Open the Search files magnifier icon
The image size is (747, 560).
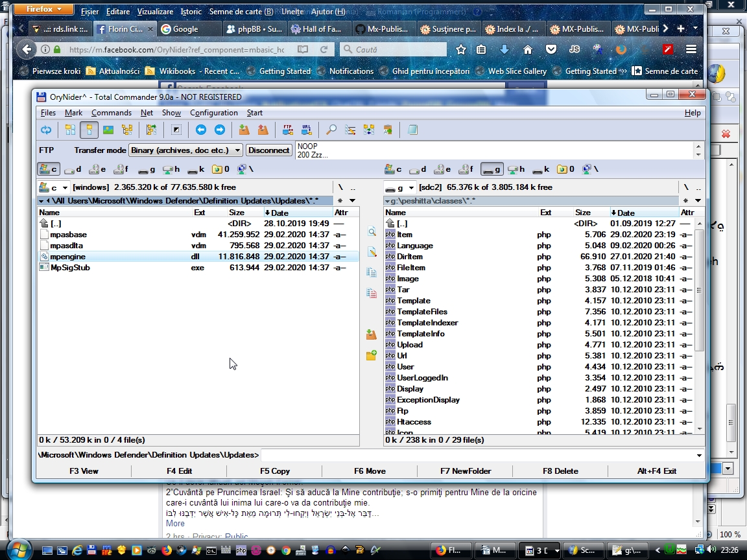coord(331,130)
